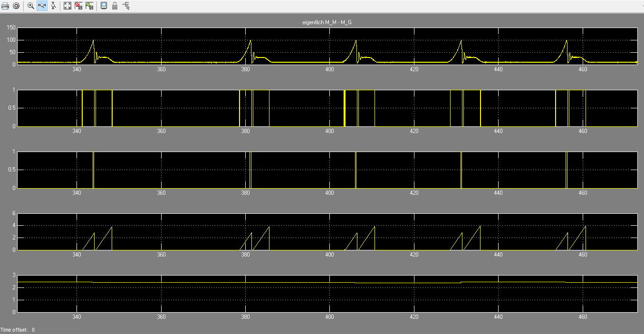Select the Zoom magnifier tool
The width and height of the screenshot is (644, 334).
pos(30,6)
